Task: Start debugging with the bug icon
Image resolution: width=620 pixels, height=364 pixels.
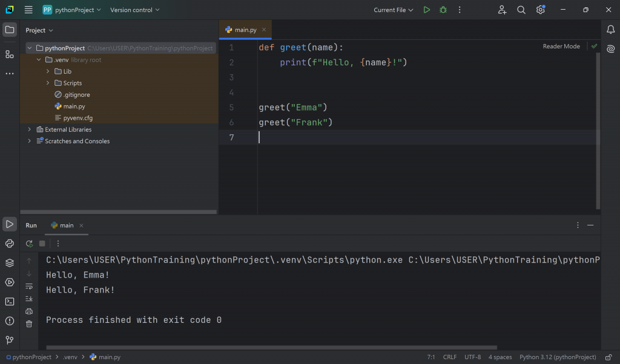Action: click(x=443, y=10)
